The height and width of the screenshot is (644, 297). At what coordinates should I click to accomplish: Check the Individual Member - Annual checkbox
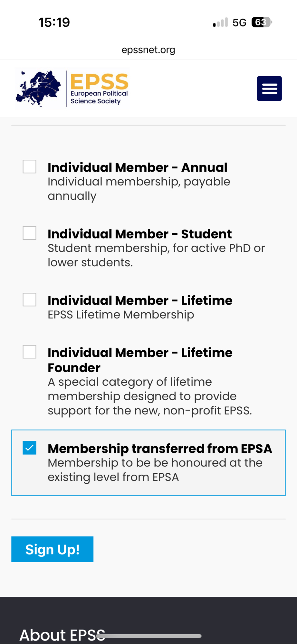pos(29,167)
